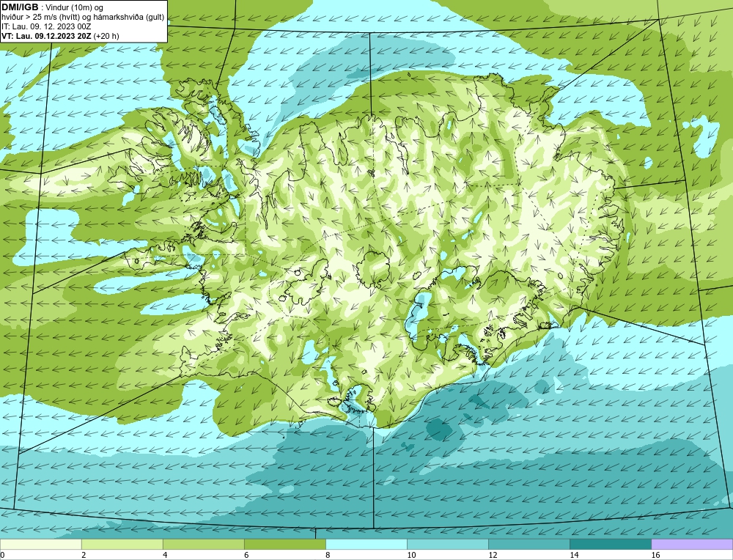Click the 2–4 m/s light green legend swatch
Screen dimensions: 733x560
(x=122, y=544)
